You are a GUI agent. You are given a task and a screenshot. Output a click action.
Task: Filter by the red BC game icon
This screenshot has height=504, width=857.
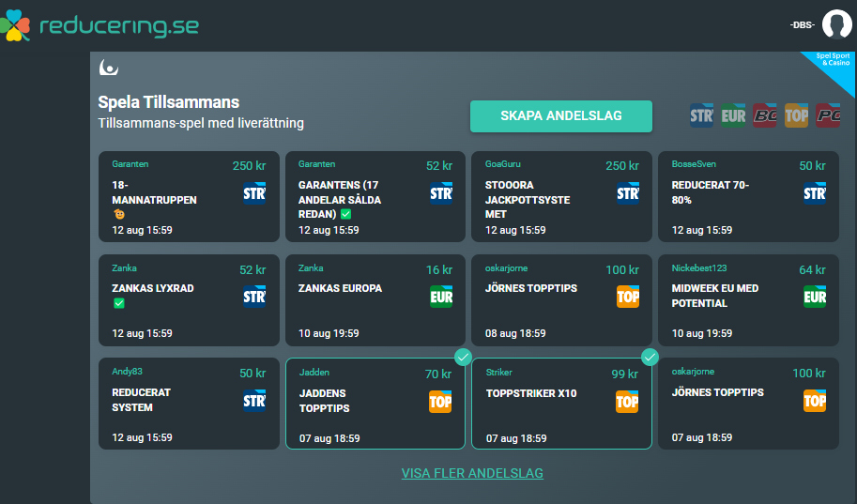click(765, 115)
